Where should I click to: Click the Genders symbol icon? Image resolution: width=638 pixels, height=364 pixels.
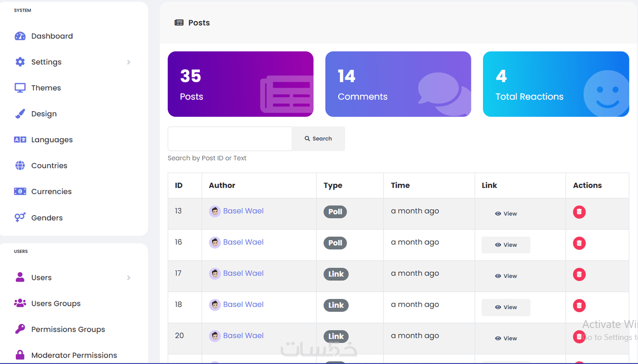[x=20, y=217]
